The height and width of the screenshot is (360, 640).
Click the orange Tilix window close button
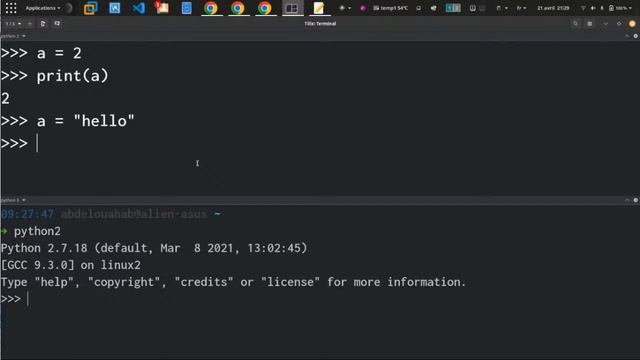tap(632, 24)
